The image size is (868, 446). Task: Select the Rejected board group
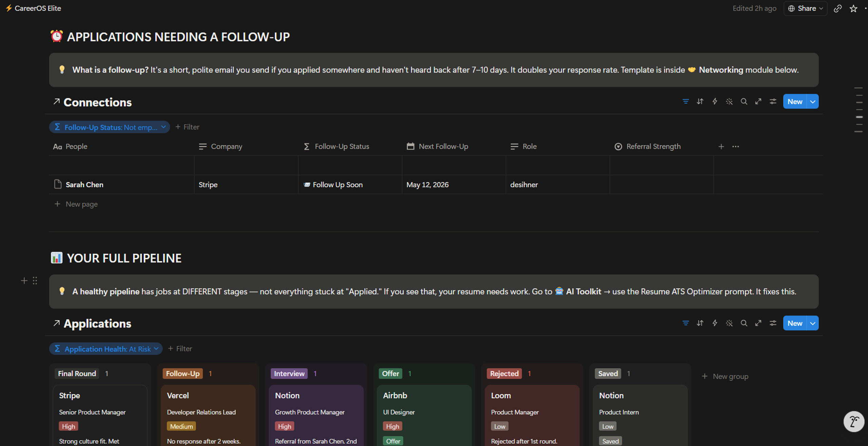click(504, 373)
